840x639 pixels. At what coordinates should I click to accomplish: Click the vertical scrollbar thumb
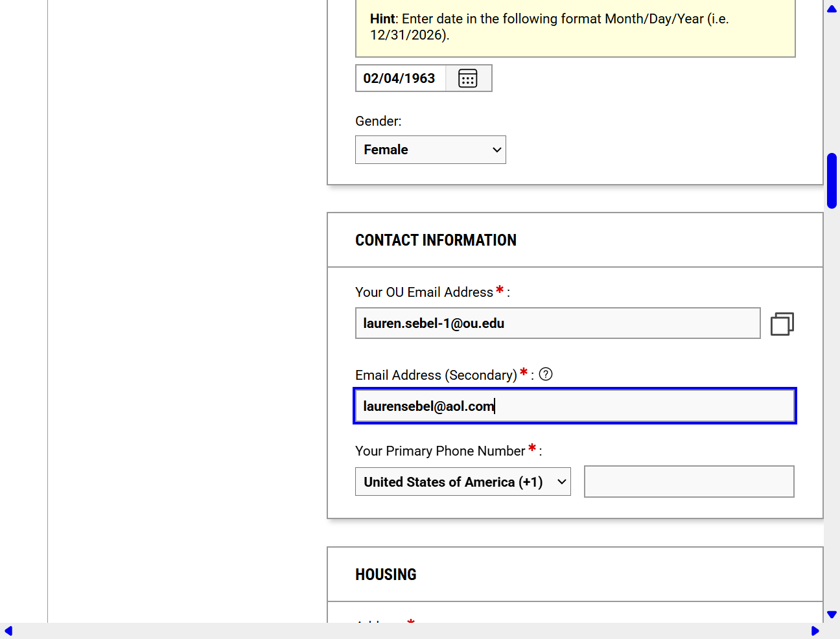tap(832, 181)
